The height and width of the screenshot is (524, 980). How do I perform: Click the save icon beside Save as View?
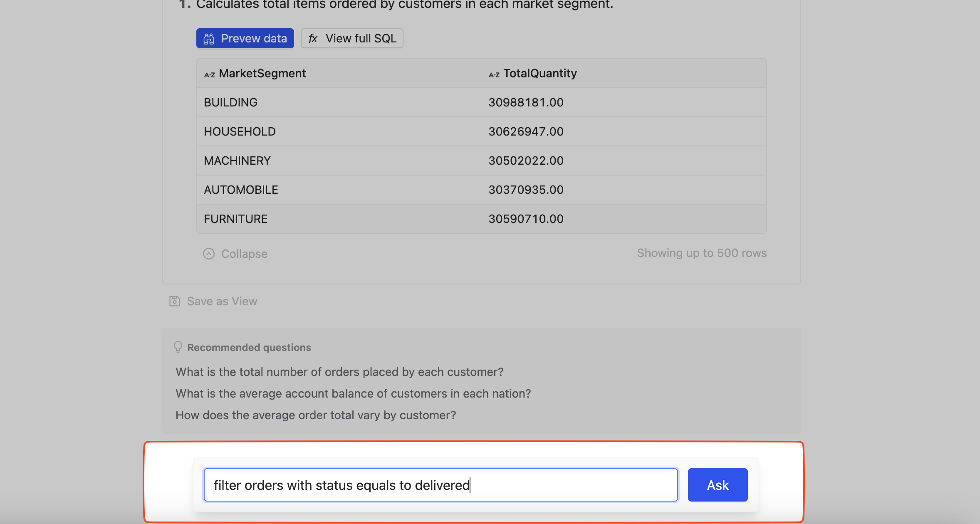click(175, 301)
